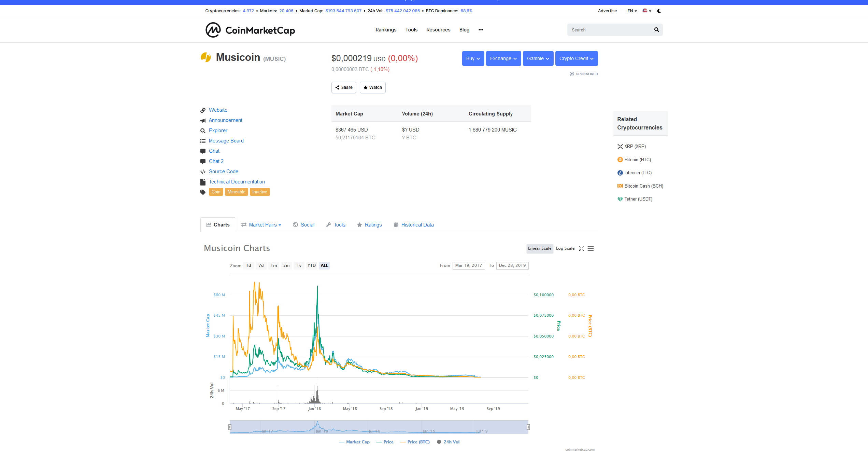Click the Source Code brackets icon
Screen dimensions: 868x453
(203, 171)
